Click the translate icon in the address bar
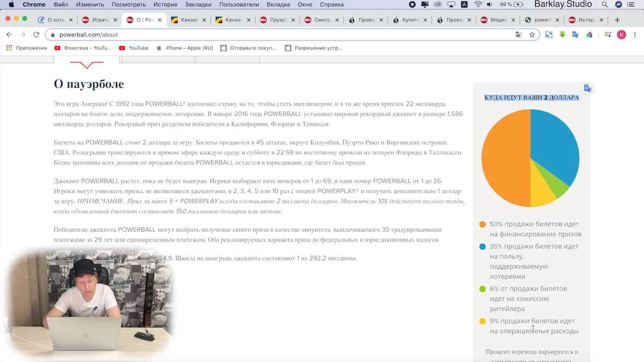644x362 pixels. coord(518,34)
